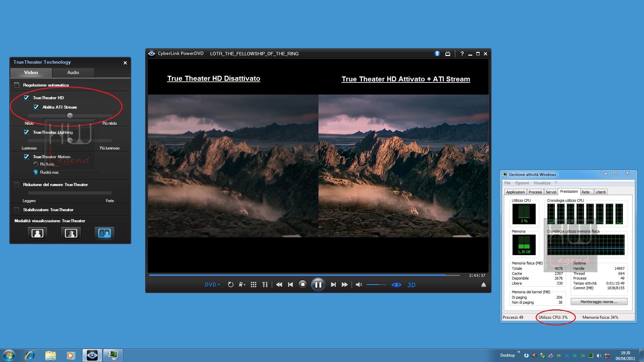644x362 pixels.
Task: Open Windows Explorer folder on taskbar
Action: pyautogui.click(x=50, y=355)
